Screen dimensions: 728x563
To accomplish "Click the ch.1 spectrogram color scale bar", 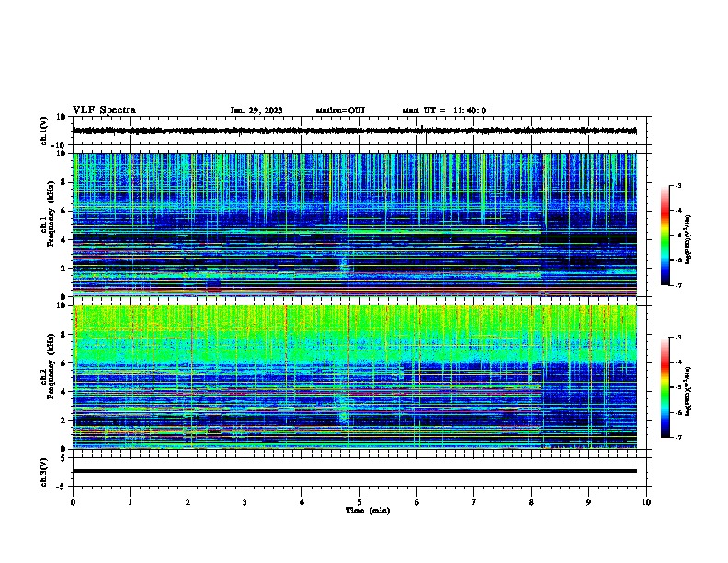I will coord(665,236).
